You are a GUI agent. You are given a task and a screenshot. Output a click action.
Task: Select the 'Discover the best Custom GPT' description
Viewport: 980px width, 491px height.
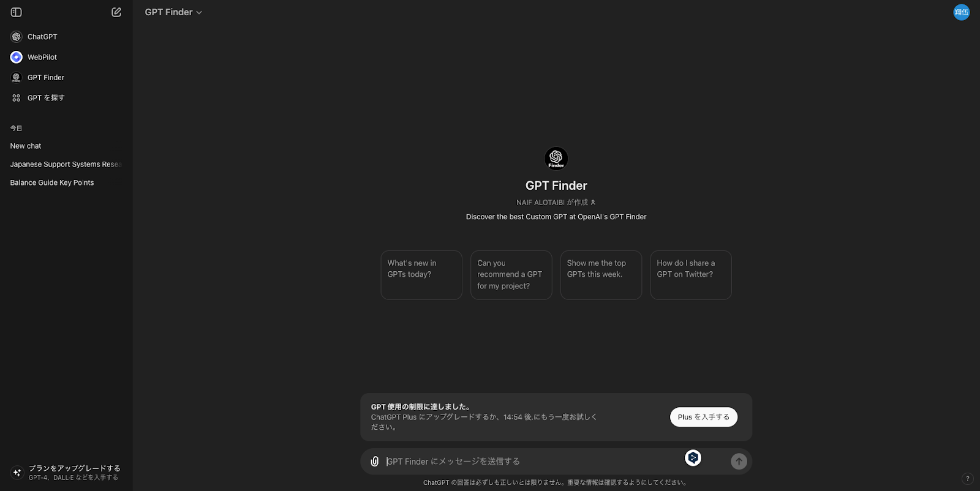tap(556, 217)
